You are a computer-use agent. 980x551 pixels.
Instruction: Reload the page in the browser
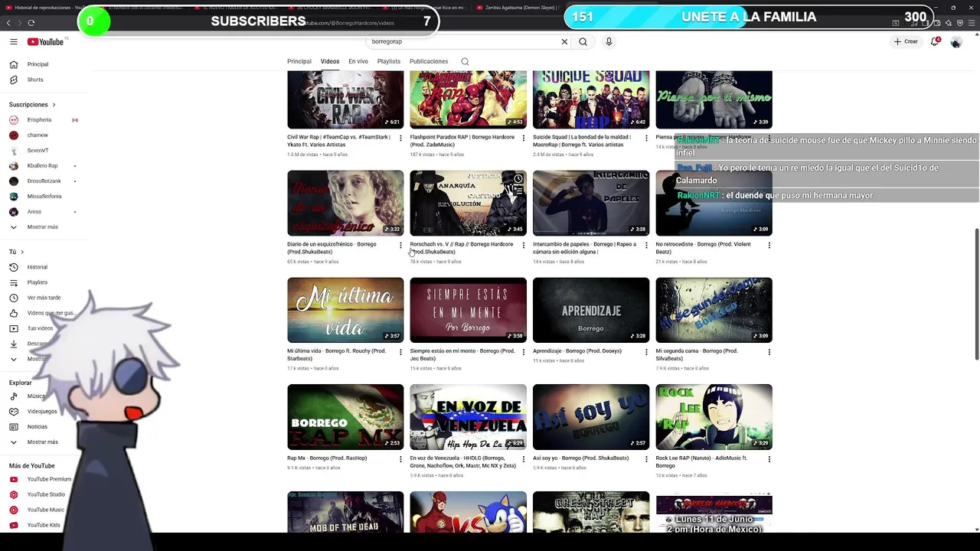tap(31, 23)
